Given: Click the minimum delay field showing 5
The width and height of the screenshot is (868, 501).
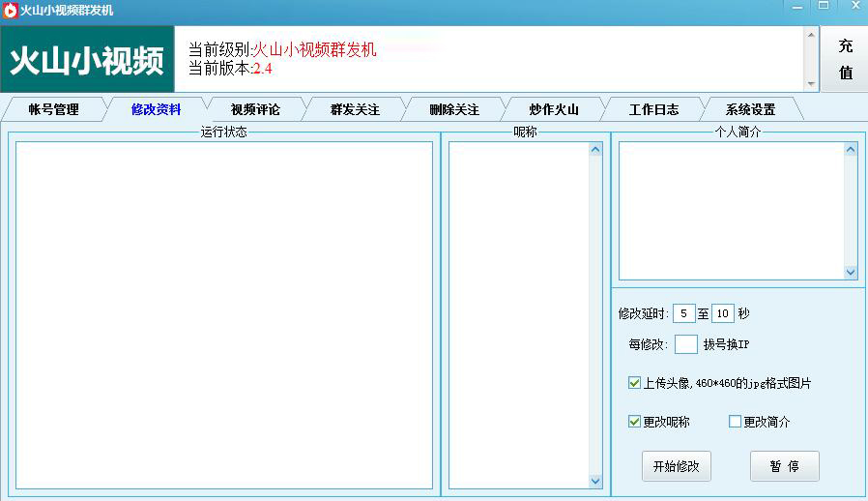Looking at the screenshot, I should pos(683,313).
